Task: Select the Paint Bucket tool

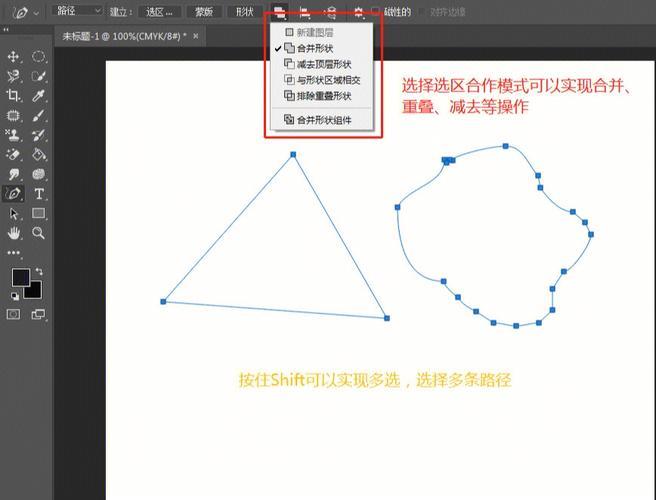Action: click(x=38, y=154)
